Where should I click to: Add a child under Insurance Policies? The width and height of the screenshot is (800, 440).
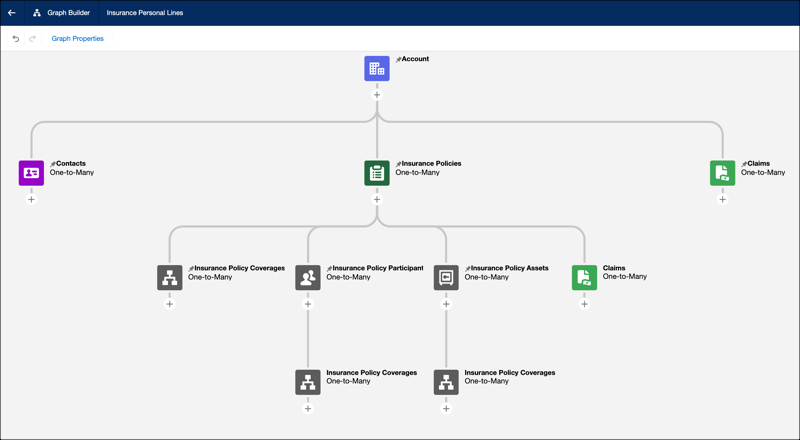click(x=377, y=200)
